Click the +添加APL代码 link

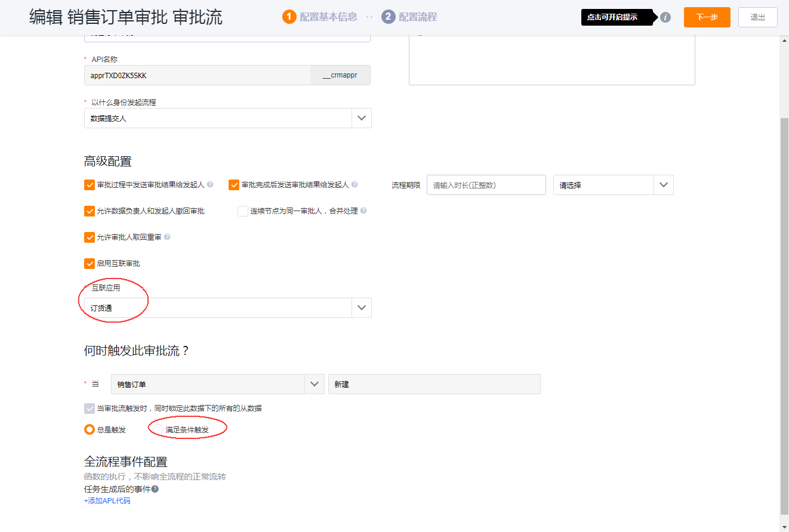click(107, 501)
